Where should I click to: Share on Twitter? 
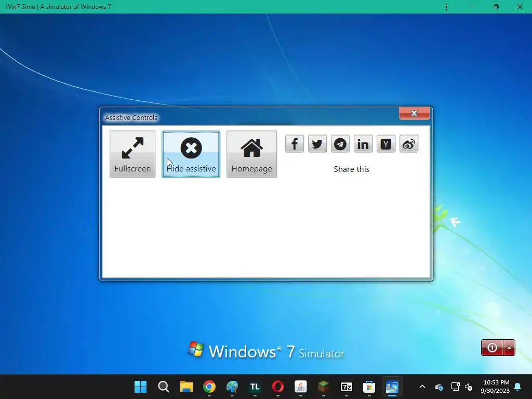pos(317,144)
